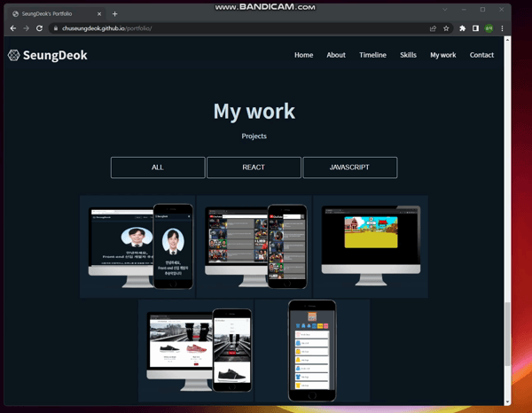Screen dimensions: 532x413
Task: Open the phone-only clothing list project thumbnail
Action: (312, 351)
